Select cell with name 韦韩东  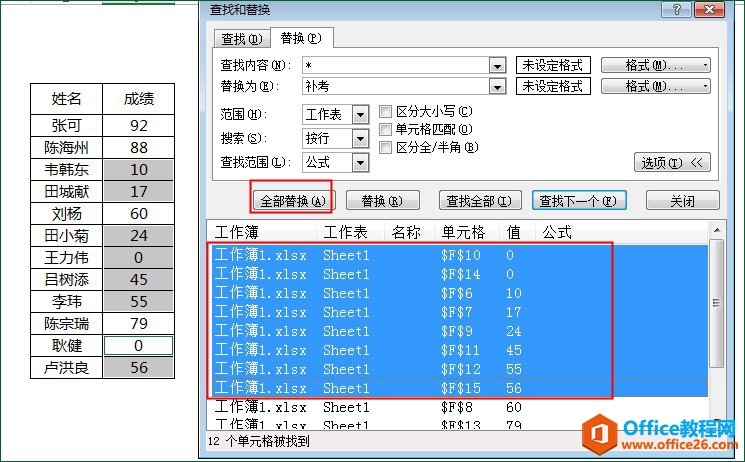[x=67, y=170]
